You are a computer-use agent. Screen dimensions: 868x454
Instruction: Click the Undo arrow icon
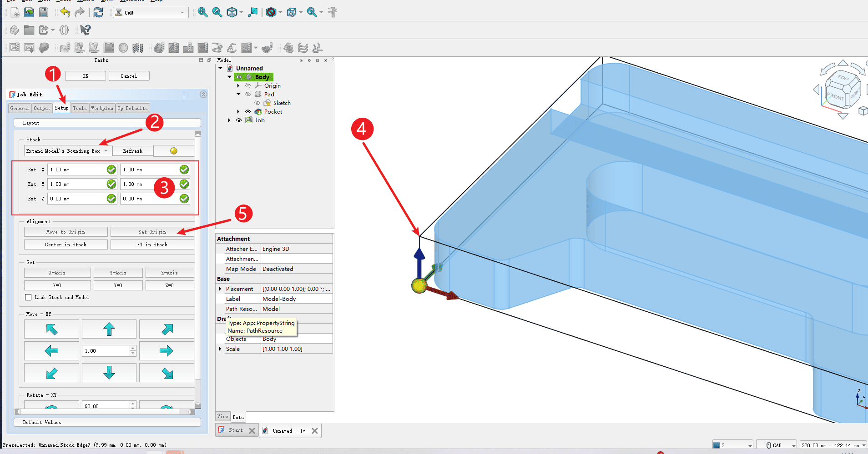[x=65, y=12]
